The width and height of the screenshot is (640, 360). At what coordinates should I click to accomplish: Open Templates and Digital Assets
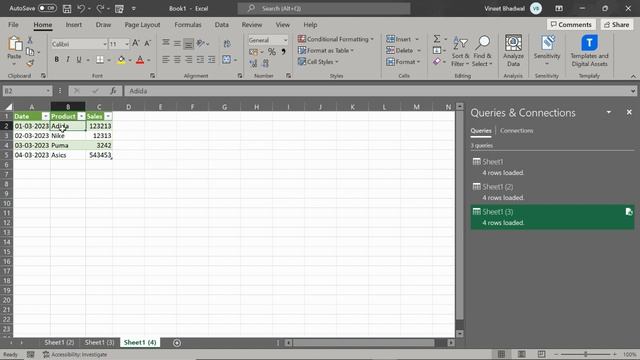589,51
